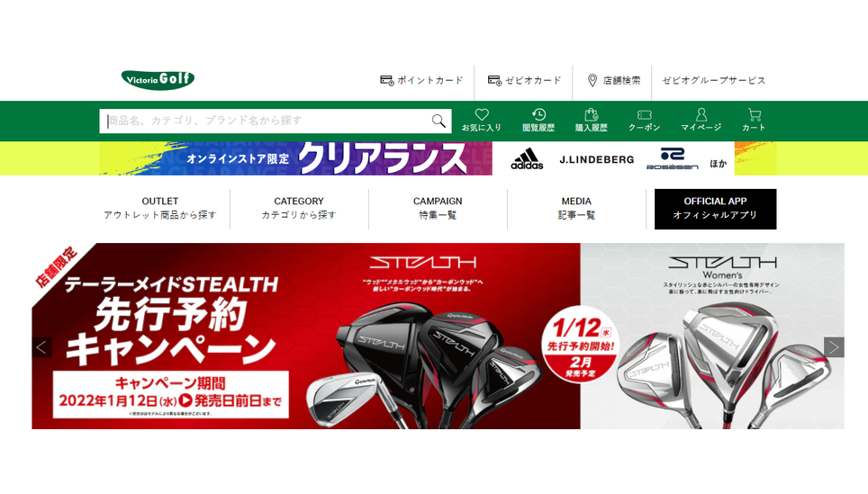Viewport: 868px width, 494px height.
Task: Open the ゼビオカード link
Action: tap(524, 81)
